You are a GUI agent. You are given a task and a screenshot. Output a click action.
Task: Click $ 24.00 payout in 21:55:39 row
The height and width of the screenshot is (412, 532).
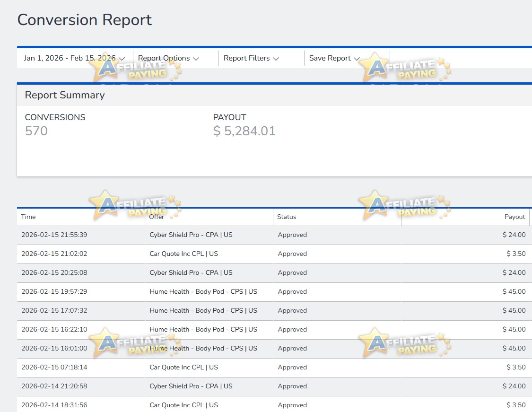[x=514, y=235]
